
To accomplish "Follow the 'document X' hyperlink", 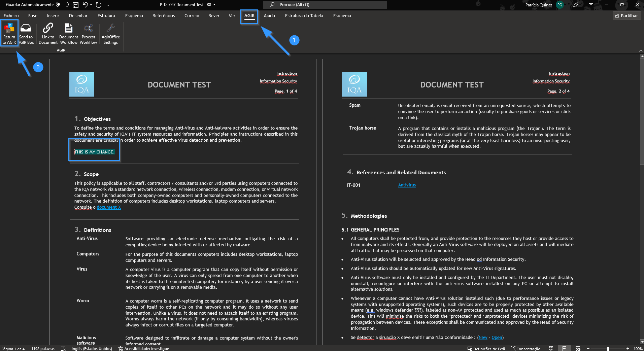I will [x=109, y=207].
